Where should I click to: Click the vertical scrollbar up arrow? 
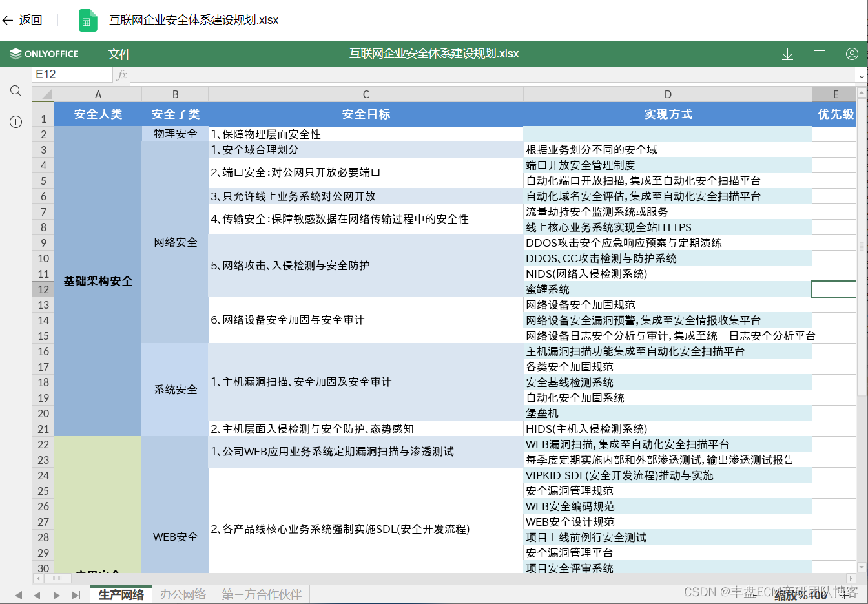pyautogui.click(x=862, y=93)
